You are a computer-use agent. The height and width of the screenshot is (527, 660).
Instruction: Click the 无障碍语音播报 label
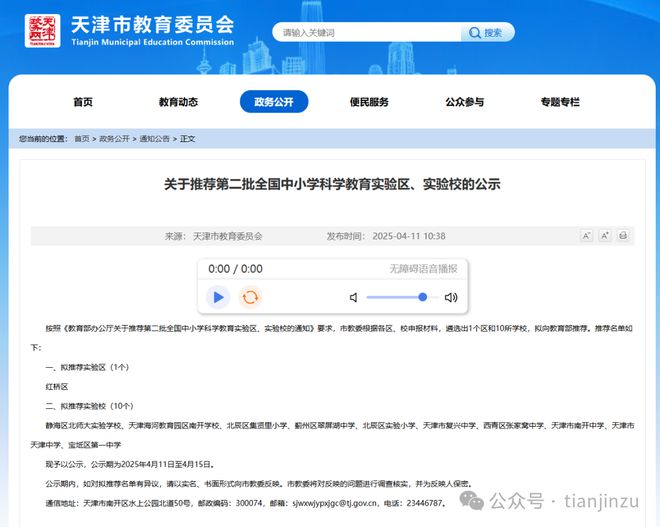423,269
